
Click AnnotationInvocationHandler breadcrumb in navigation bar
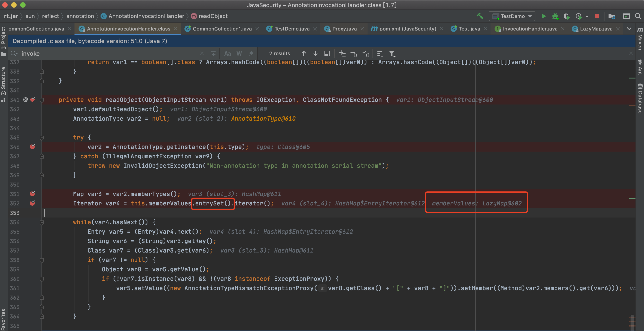[146, 16]
